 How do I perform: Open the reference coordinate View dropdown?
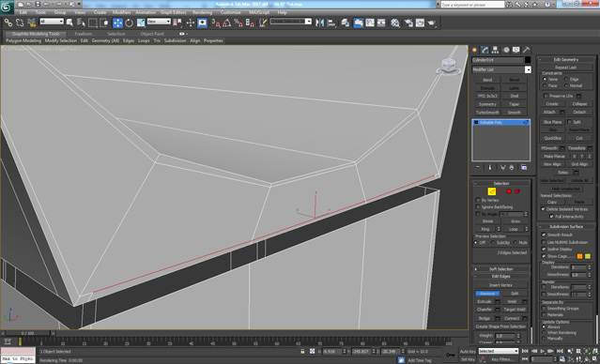point(159,22)
